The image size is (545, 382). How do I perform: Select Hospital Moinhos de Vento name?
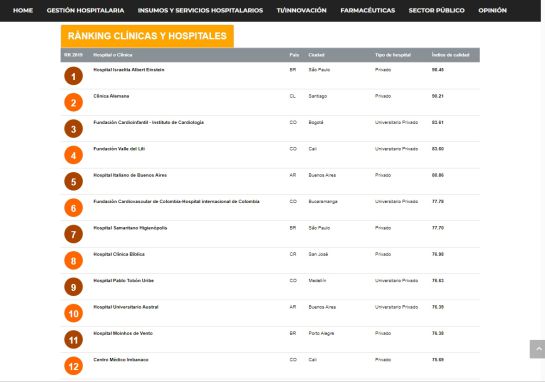pos(123,333)
